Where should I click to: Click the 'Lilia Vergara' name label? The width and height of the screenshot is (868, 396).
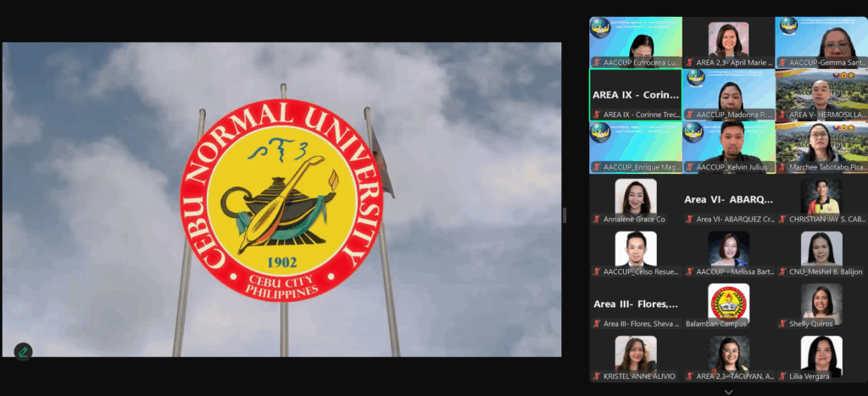pyautogui.click(x=810, y=376)
